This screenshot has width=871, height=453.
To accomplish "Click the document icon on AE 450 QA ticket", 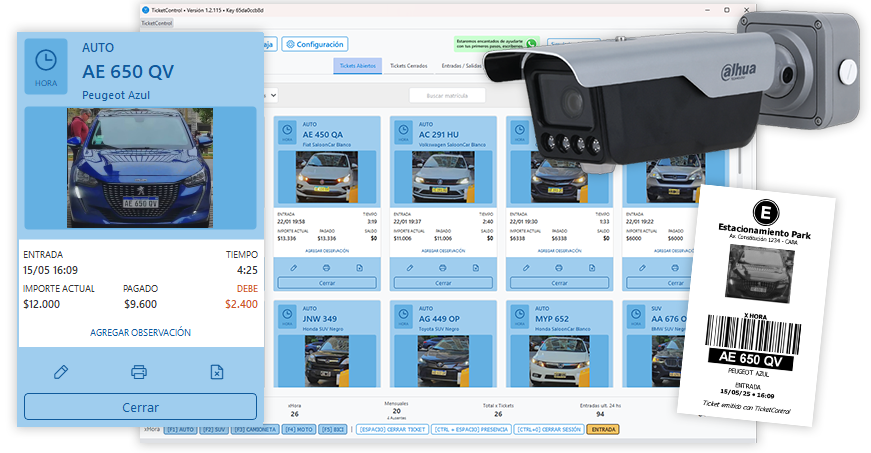I will (x=359, y=267).
